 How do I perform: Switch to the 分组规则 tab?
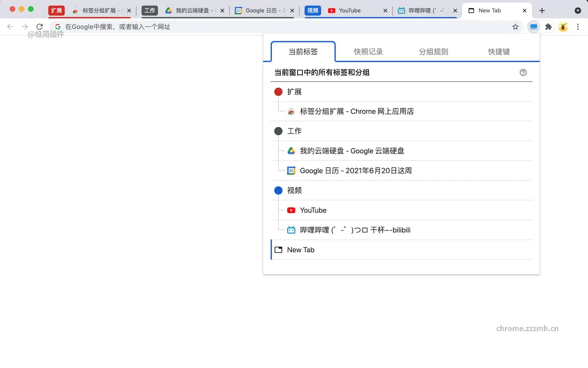pyautogui.click(x=433, y=52)
